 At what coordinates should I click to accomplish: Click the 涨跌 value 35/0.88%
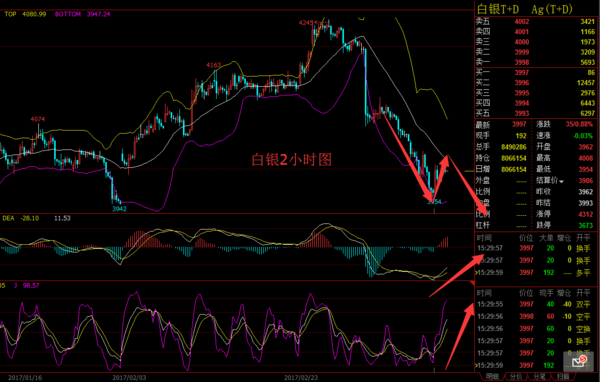click(579, 124)
